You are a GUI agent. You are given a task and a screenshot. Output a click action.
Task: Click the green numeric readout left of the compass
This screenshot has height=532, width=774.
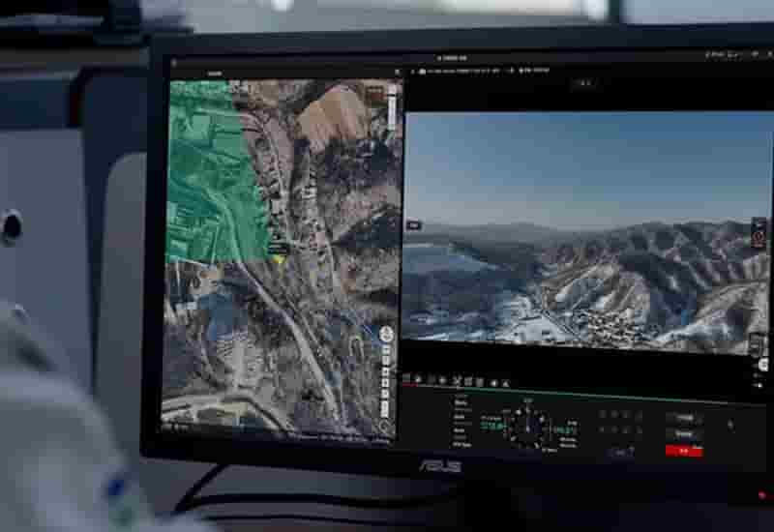point(492,426)
